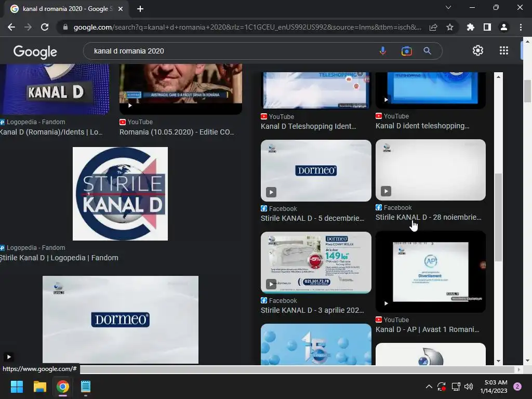This screenshot has height=399, width=532.
Task: Play the 3 aprilie Facebook video
Action: click(271, 284)
